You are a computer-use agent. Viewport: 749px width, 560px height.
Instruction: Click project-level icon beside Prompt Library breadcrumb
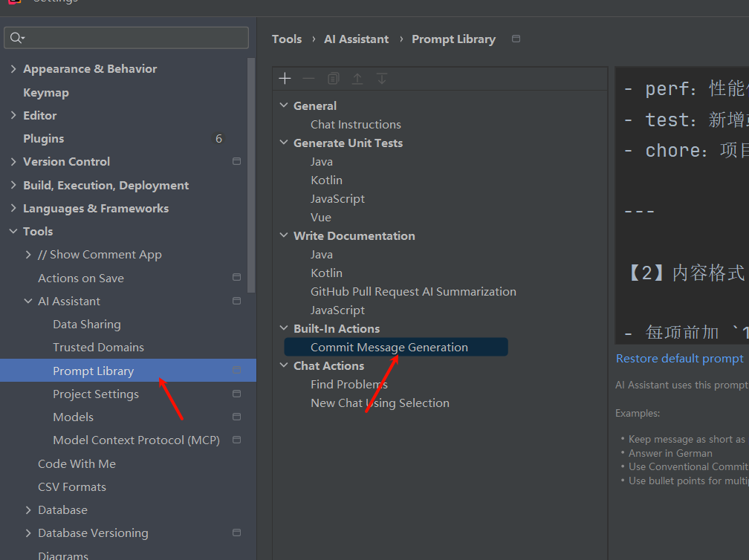point(516,39)
